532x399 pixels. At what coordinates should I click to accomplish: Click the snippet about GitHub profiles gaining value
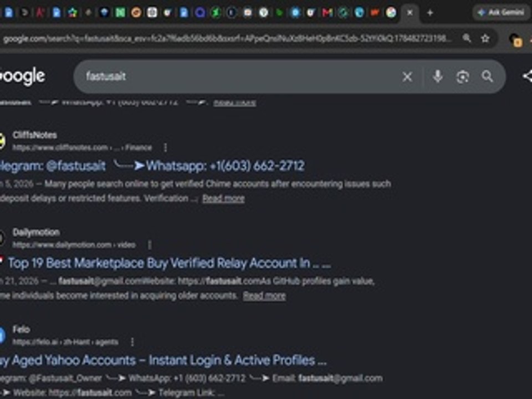point(187,288)
